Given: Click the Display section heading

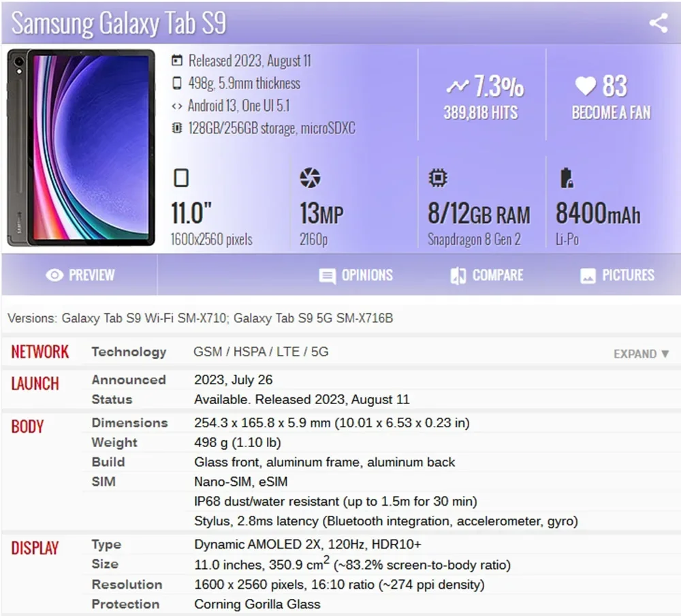Looking at the screenshot, I should tap(35, 548).
